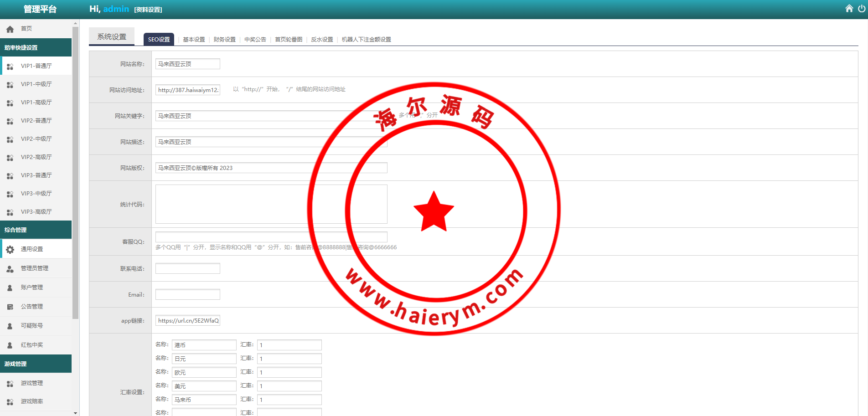
Task: Click the sidebar scroll down arrow
Action: (x=75, y=413)
